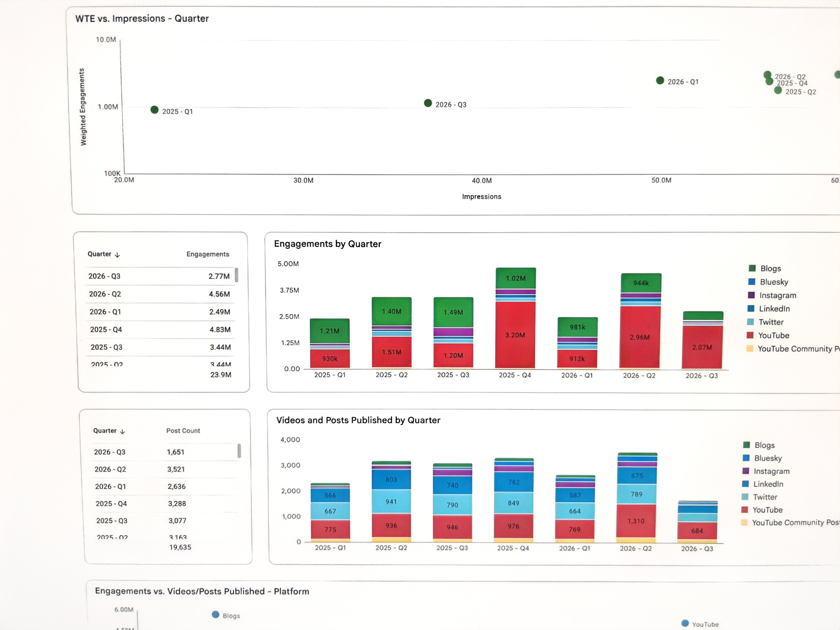Click the 2026 - Q1 scatter point
The image size is (840, 630).
tap(660, 81)
